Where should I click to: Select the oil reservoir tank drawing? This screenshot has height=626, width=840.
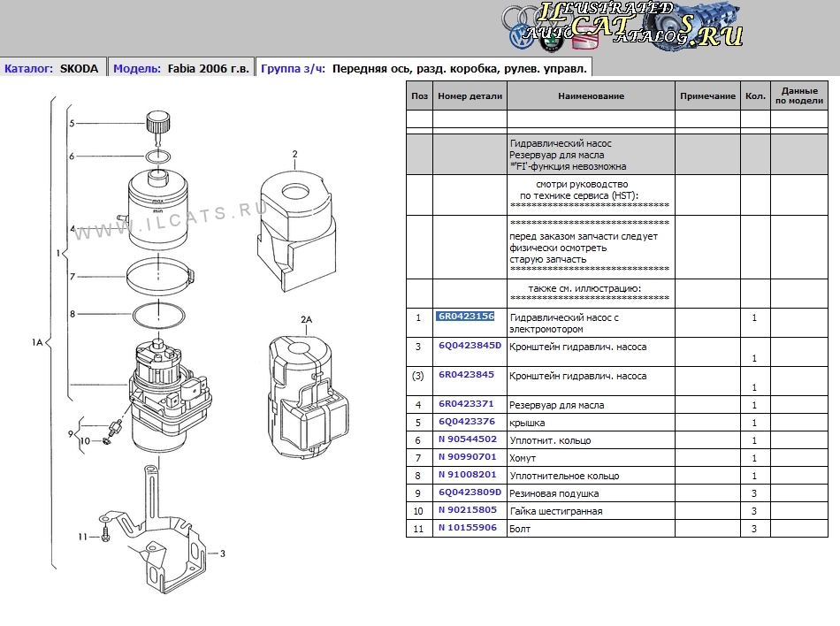pyautogui.click(x=157, y=208)
